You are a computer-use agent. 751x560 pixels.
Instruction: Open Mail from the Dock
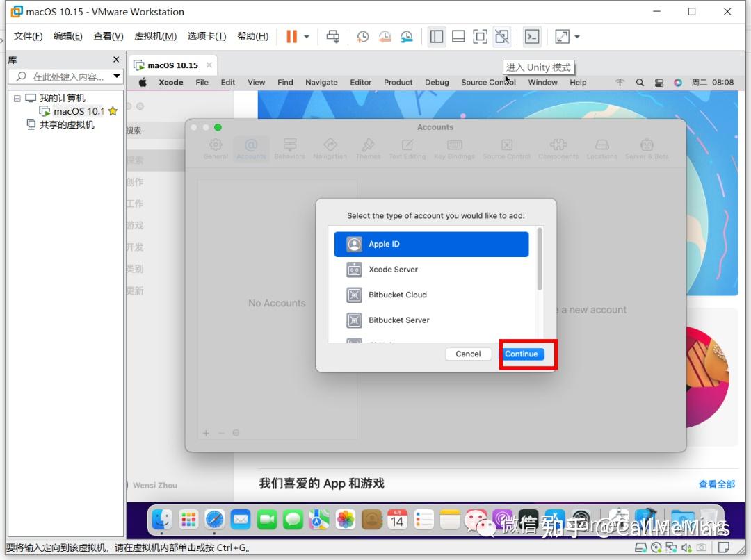[241, 519]
